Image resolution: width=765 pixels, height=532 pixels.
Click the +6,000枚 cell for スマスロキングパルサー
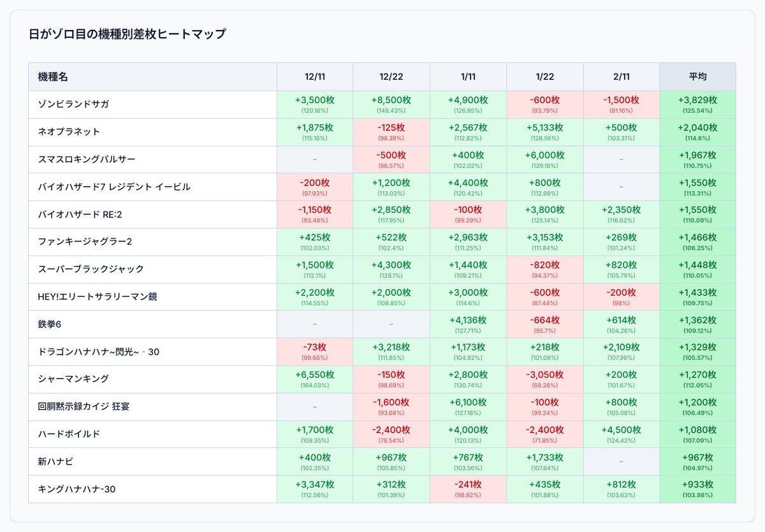coord(544,159)
